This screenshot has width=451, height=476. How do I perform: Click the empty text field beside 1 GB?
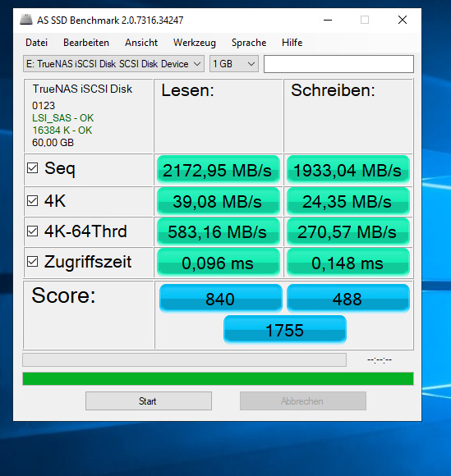click(x=338, y=64)
